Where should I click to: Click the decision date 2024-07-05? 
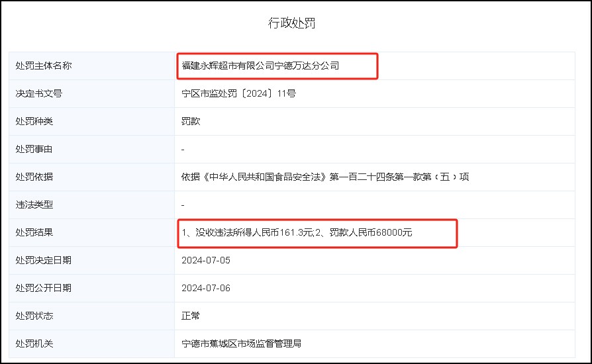click(206, 260)
